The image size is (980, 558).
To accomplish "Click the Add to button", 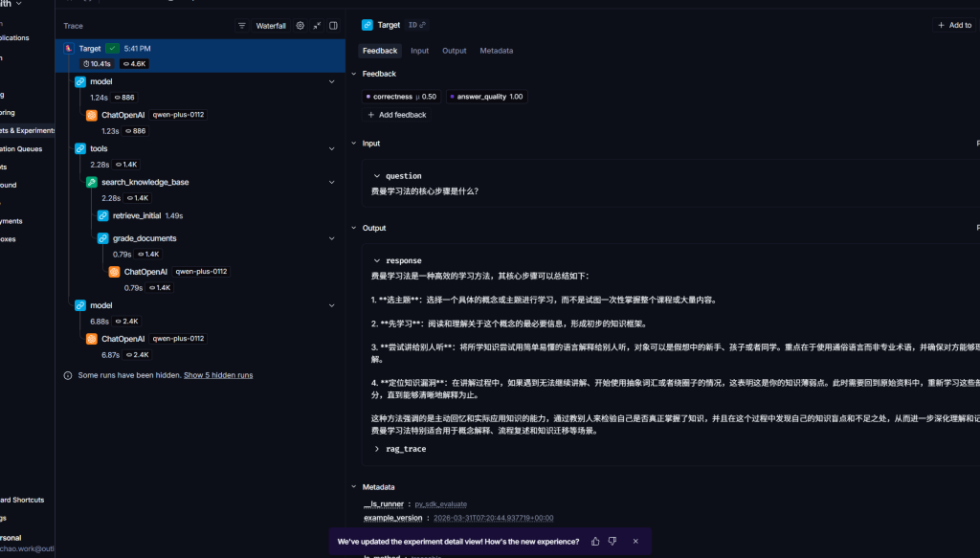I will click(x=954, y=25).
